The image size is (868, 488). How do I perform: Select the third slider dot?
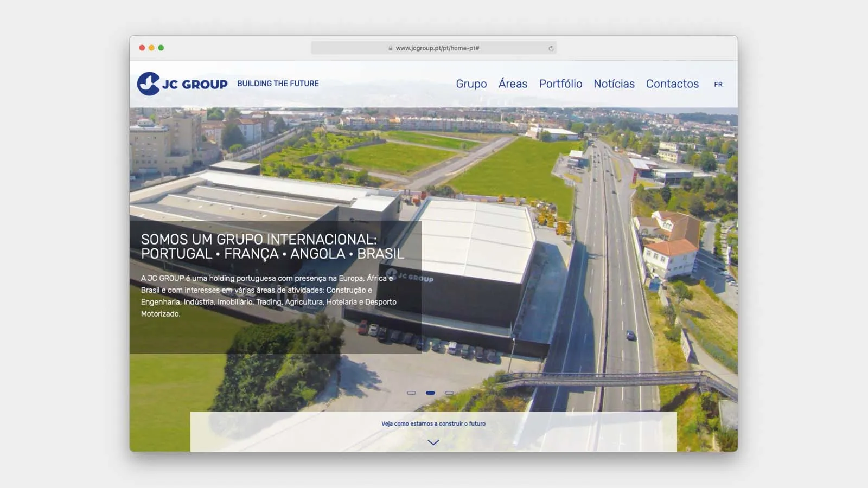tap(449, 393)
